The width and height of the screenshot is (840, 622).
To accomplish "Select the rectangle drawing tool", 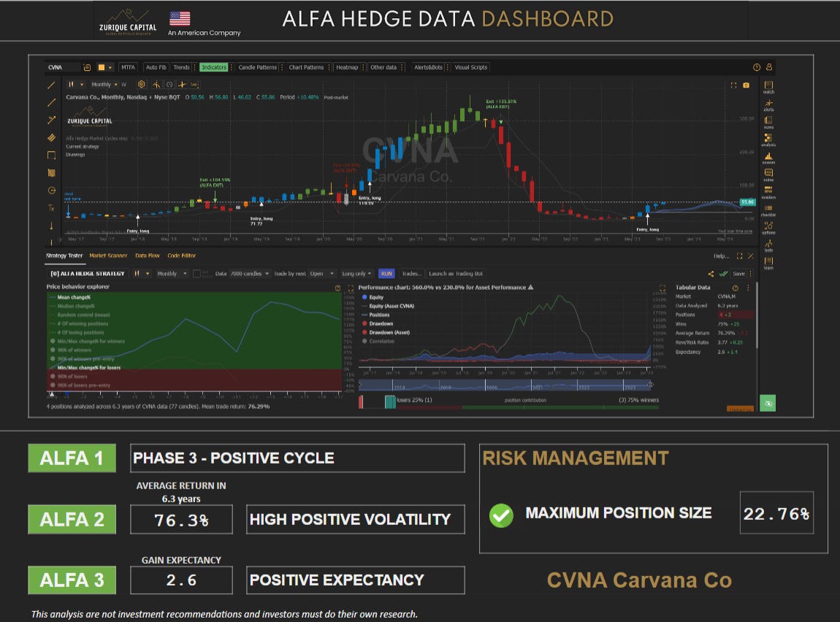I will [51, 155].
